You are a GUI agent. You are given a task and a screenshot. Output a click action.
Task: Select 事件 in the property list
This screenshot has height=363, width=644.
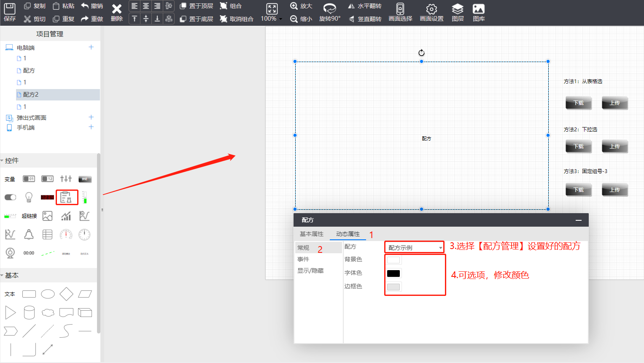click(x=303, y=259)
